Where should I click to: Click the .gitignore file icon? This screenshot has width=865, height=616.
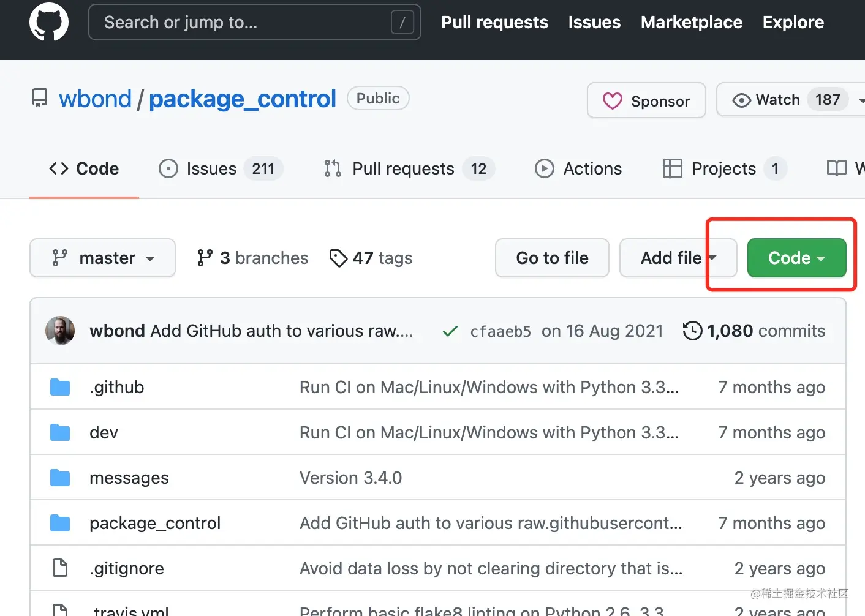[x=60, y=568]
